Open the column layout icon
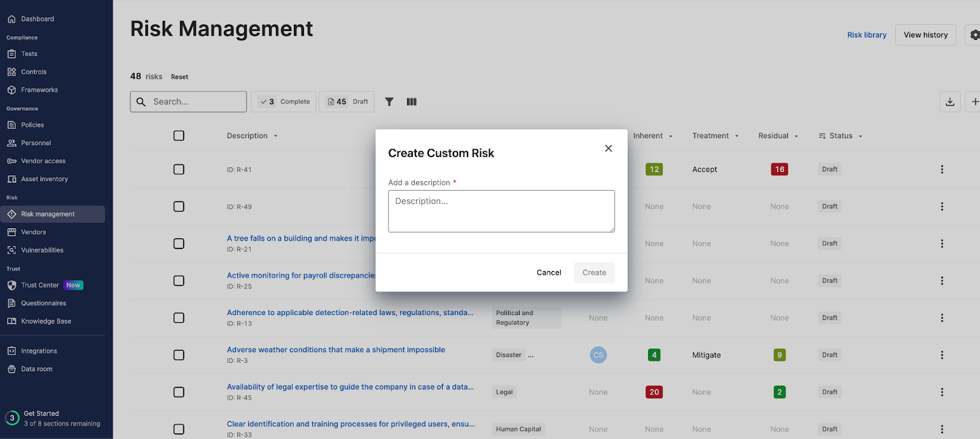 [411, 102]
